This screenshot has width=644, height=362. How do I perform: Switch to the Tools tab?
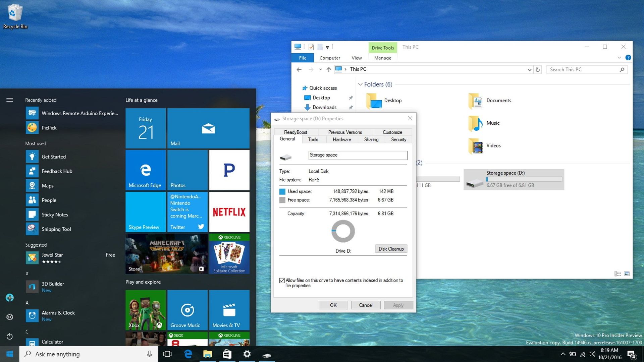313,140
